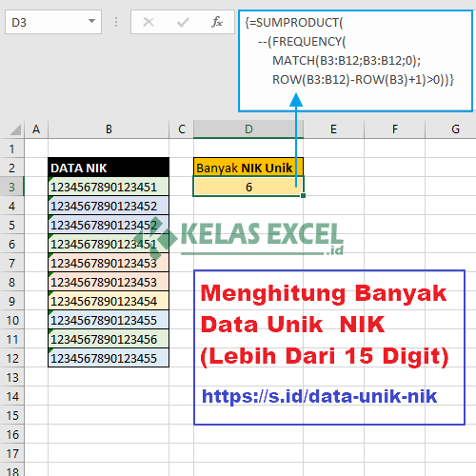
Task: Select cell containing 1234567890123456
Action: coord(109,339)
